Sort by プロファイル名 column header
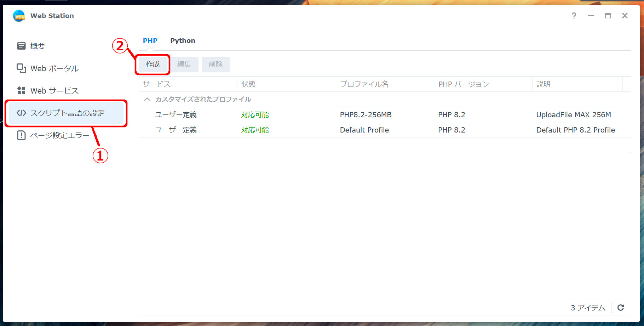 click(x=364, y=84)
